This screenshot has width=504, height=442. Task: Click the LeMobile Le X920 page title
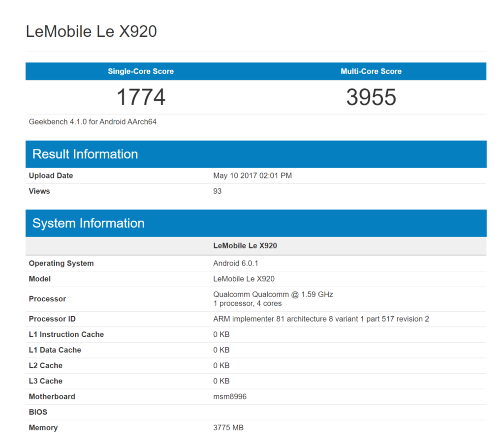(91, 31)
